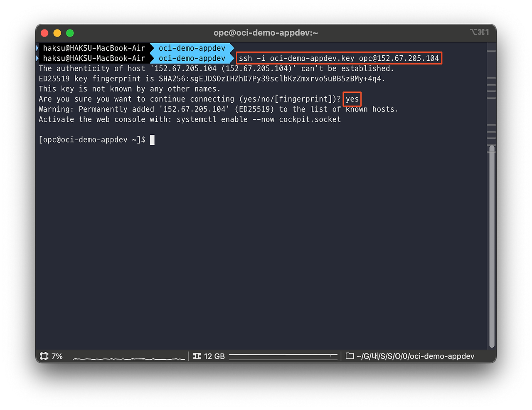532x410 pixels.
Task: Click the blue prompt mark on first line
Action: pyautogui.click(x=38, y=48)
